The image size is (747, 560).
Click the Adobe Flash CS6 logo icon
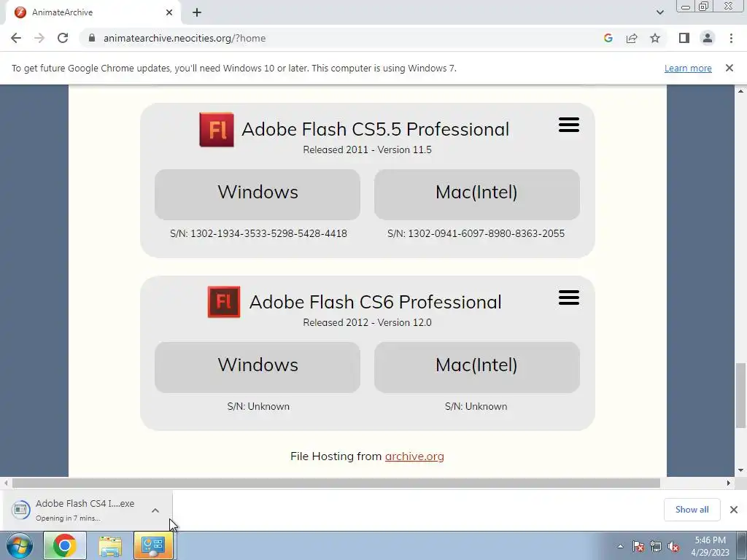pos(224,302)
